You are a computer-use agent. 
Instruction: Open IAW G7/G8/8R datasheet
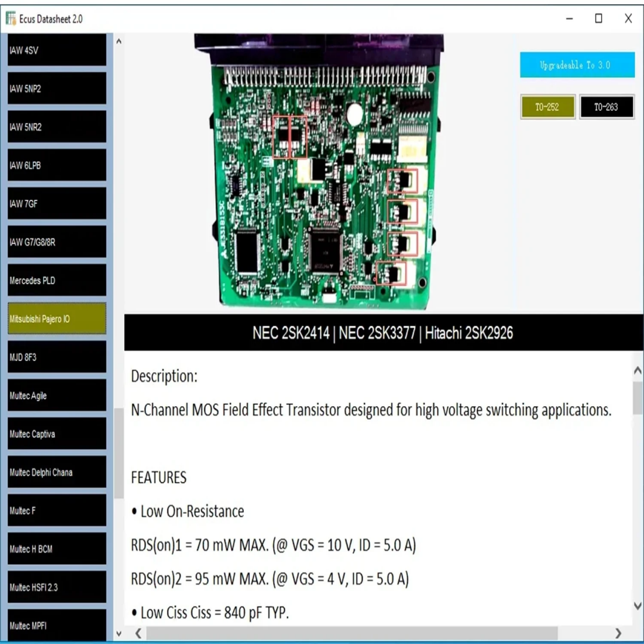point(57,242)
